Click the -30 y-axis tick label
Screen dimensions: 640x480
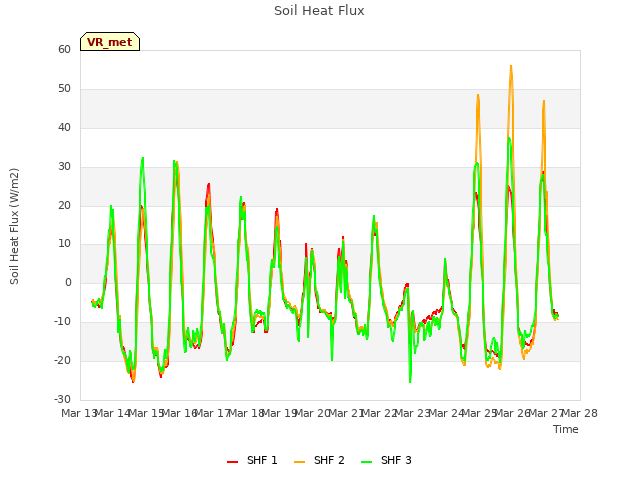pos(63,399)
